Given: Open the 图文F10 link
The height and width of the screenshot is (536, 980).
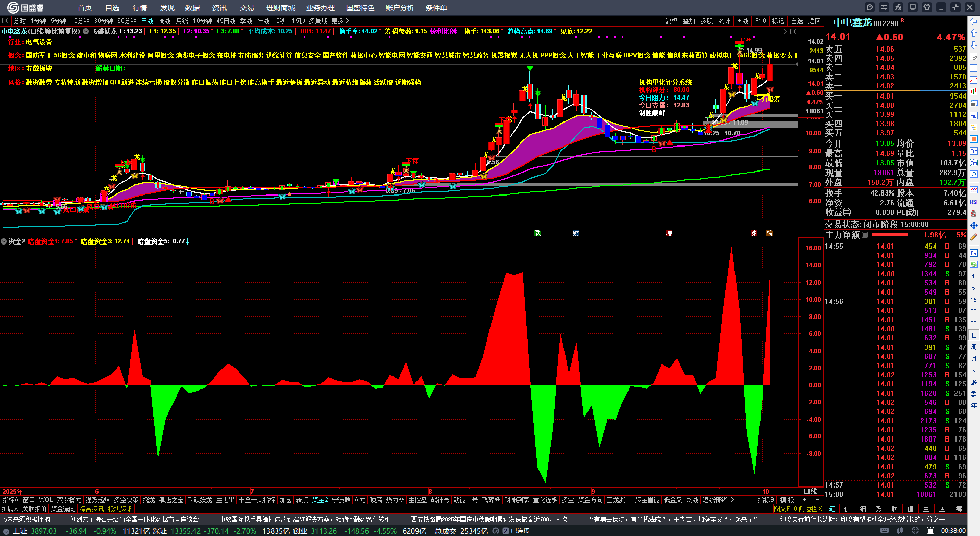Looking at the screenshot, I should (786, 508).
